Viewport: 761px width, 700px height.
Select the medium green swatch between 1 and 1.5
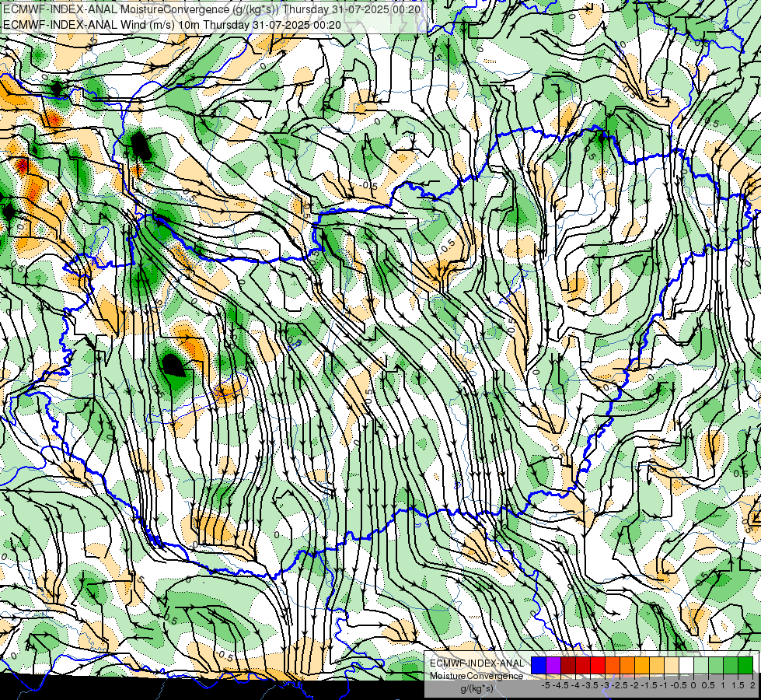[731, 665]
